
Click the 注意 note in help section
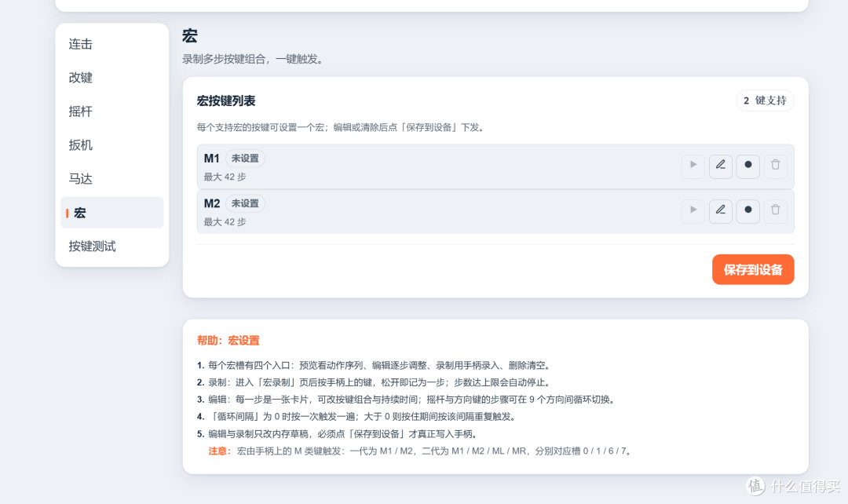[420, 451]
